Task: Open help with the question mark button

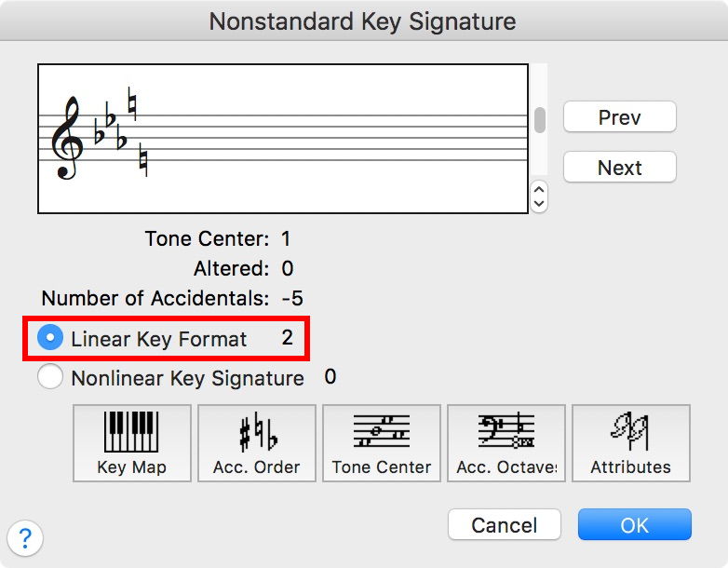Action: 26,537
